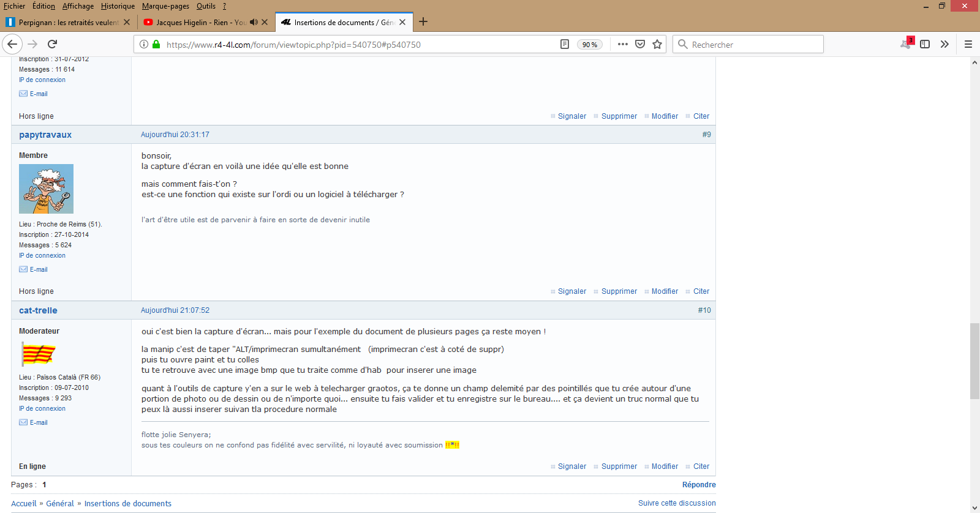Click cat-trelle's E-mail envelope icon

point(23,422)
